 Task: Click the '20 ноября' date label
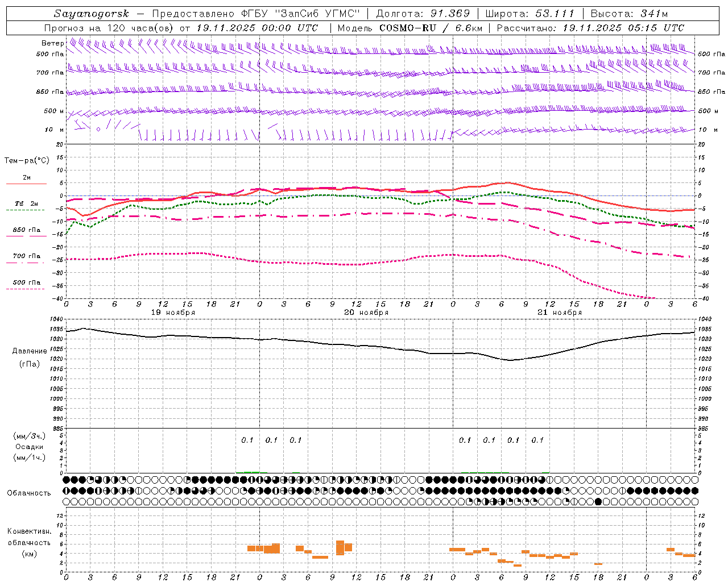pos(366,313)
